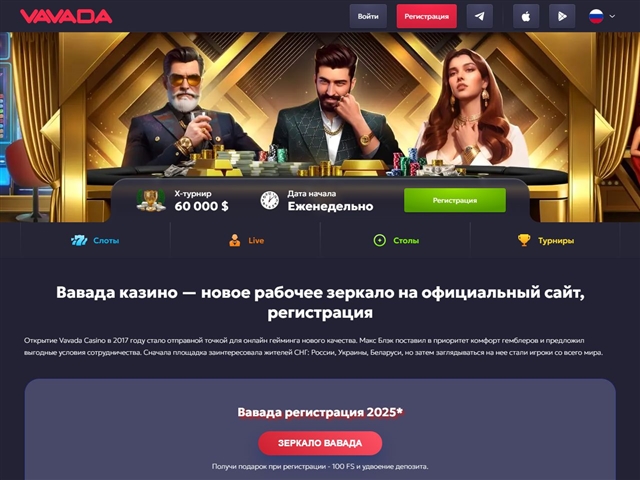Select the Турниры tab
Viewport: 640px width, 480px height.
point(545,240)
